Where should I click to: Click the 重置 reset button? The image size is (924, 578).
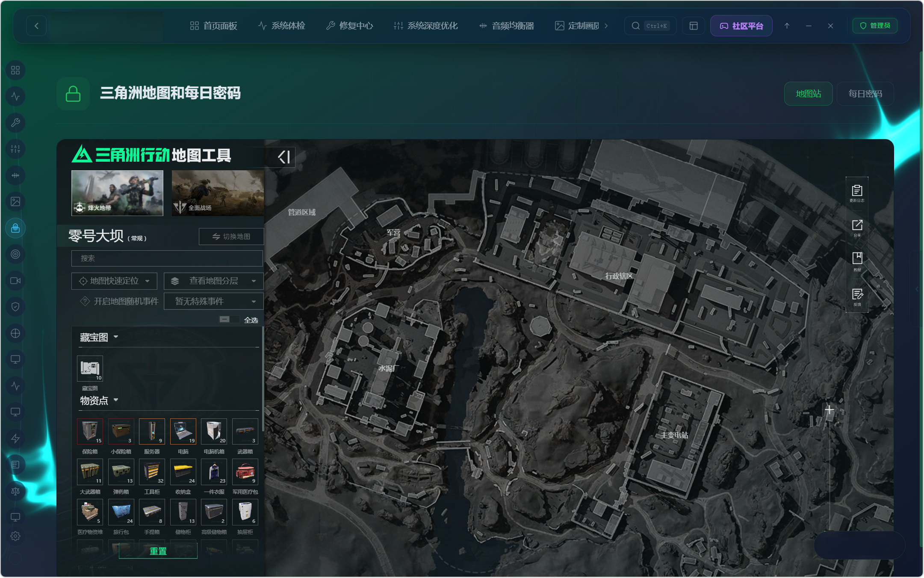158,551
